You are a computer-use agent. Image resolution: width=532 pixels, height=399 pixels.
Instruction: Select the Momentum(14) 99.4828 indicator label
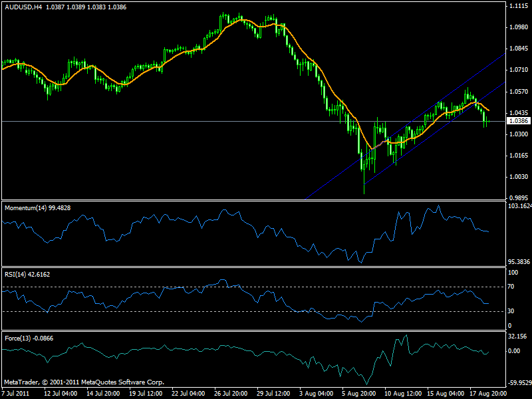point(38,208)
